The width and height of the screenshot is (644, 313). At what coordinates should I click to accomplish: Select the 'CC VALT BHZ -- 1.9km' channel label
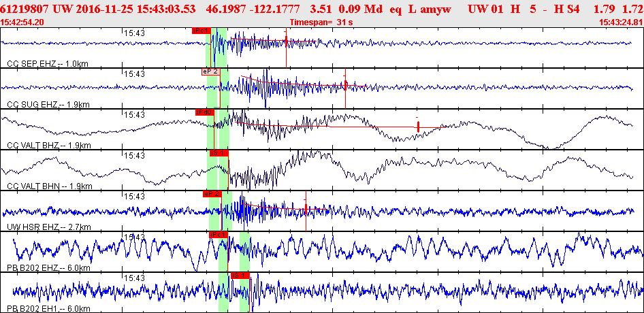click(49, 146)
